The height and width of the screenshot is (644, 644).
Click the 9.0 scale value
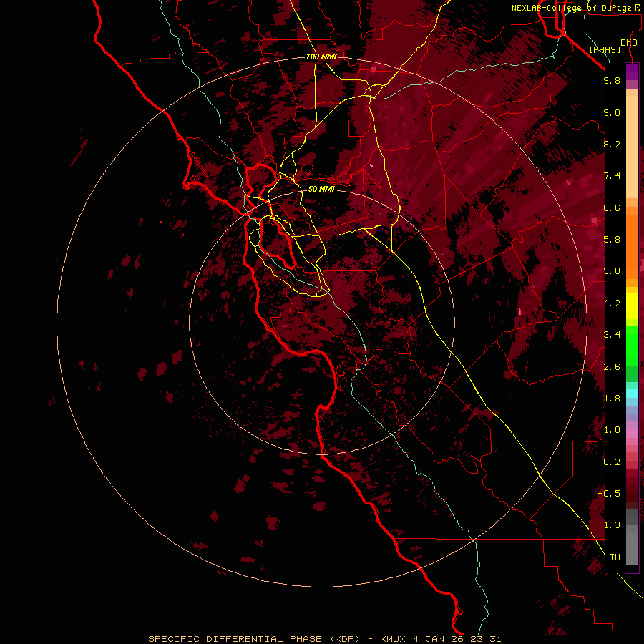(612, 112)
